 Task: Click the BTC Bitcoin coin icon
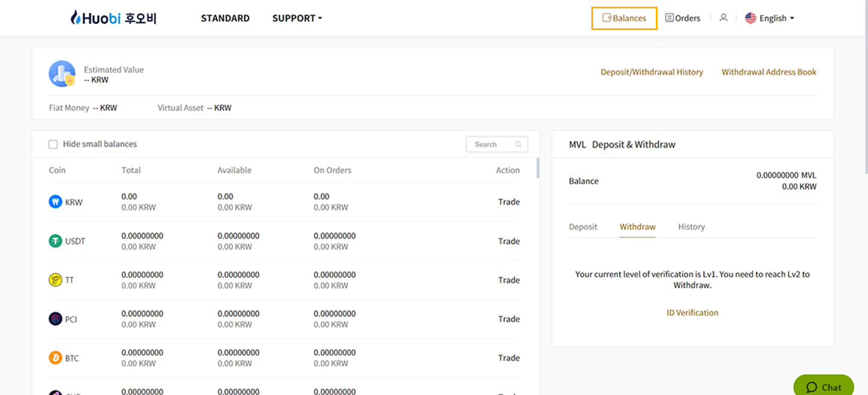55,358
